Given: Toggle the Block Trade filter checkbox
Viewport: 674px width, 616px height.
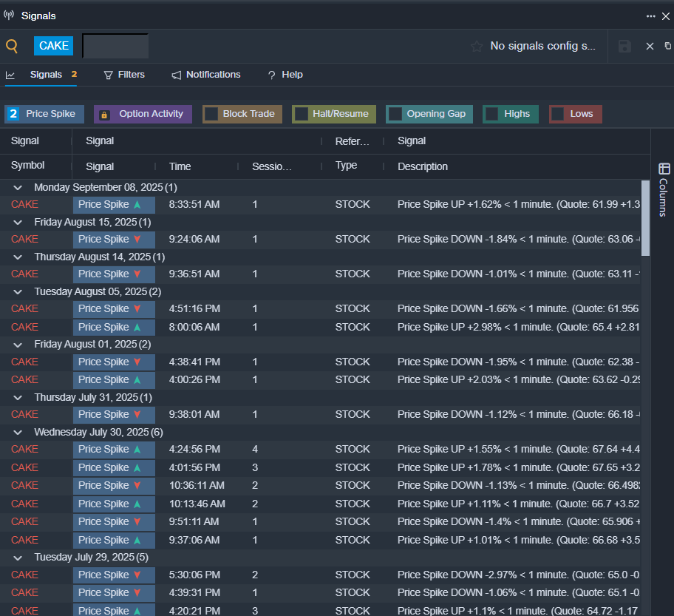Looking at the screenshot, I should coord(211,114).
